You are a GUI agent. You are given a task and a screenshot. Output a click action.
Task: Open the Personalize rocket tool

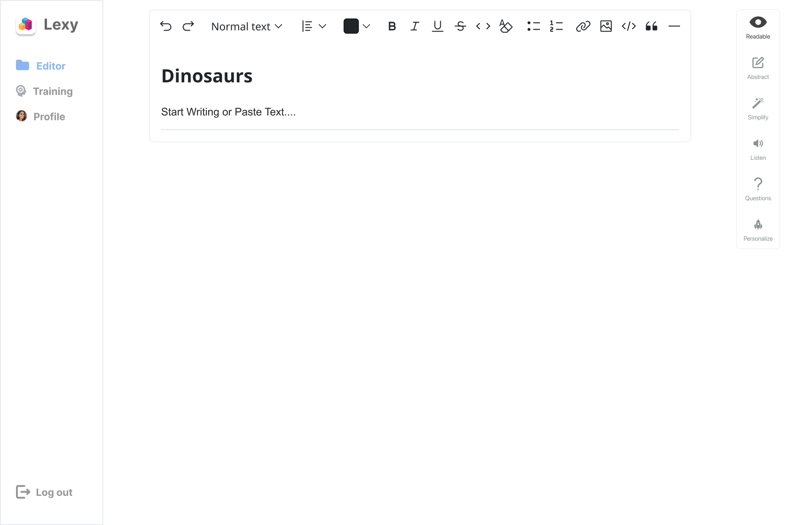coord(758,230)
